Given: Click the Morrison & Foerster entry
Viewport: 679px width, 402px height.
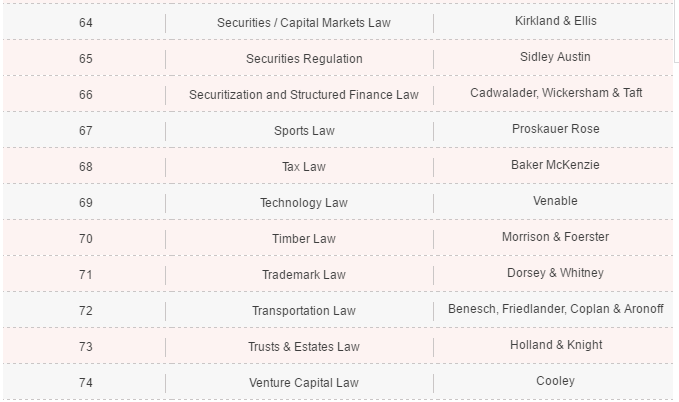Looking at the screenshot, I should tap(555, 237).
